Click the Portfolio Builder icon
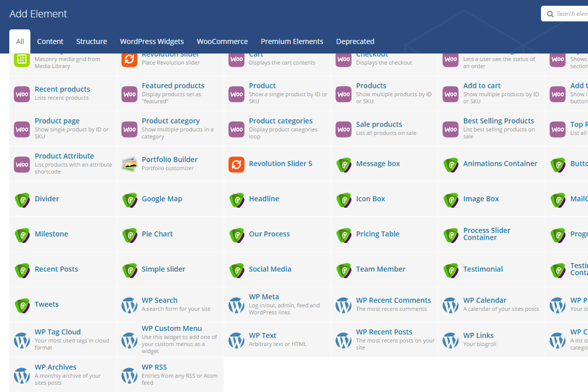This screenshot has width=588, height=392. [x=129, y=164]
